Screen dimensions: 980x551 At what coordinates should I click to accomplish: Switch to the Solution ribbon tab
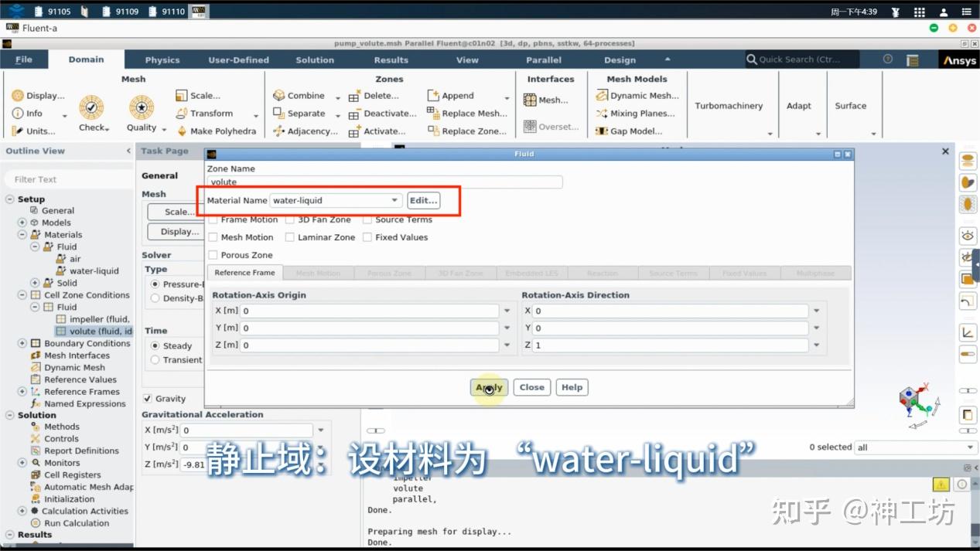[x=315, y=60]
